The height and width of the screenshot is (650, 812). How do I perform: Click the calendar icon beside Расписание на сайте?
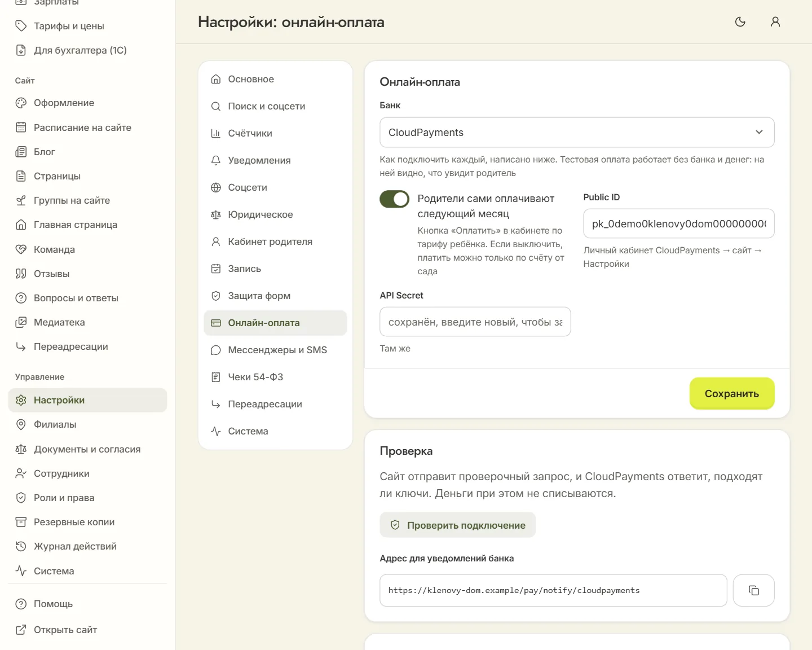point(21,128)
